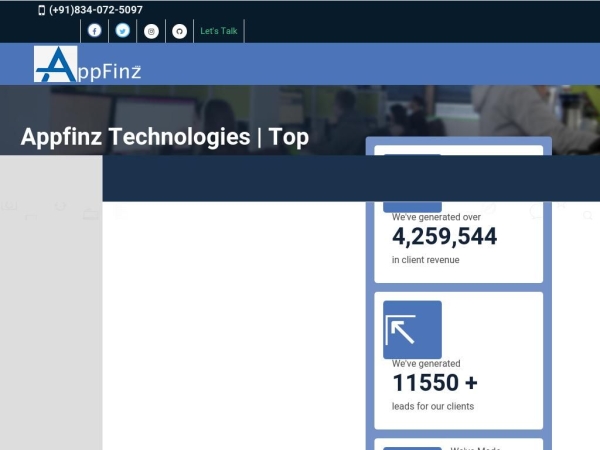This screenshot has width=600, height=450.
Task: Call the (+91)834-072-5097 phone number
Action: tap(96, 10)
